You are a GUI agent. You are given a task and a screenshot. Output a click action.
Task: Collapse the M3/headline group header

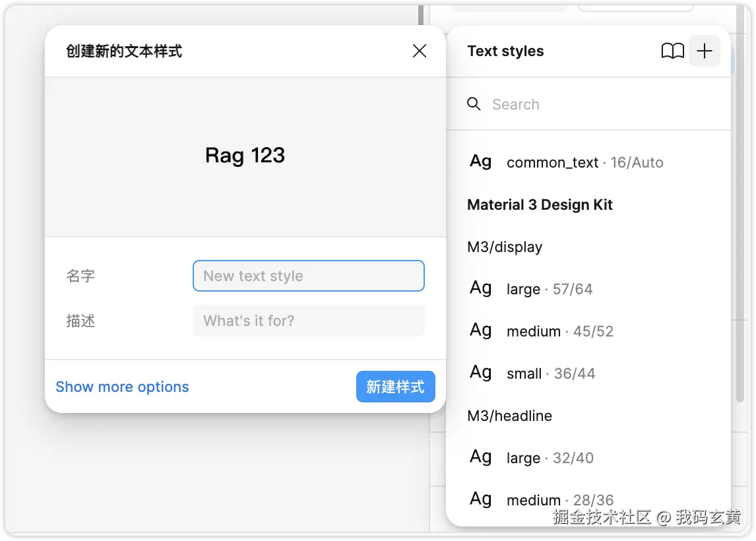(x=509, y=416)
